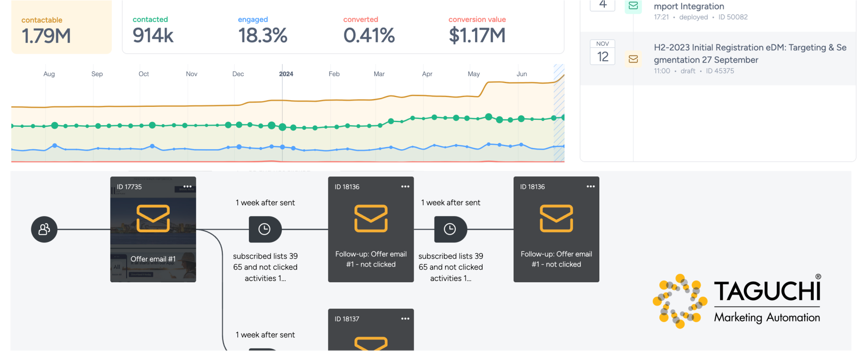Click the clock delay icon right after Offer email #1
868x351 pixels.
click(x=264, y=229)
